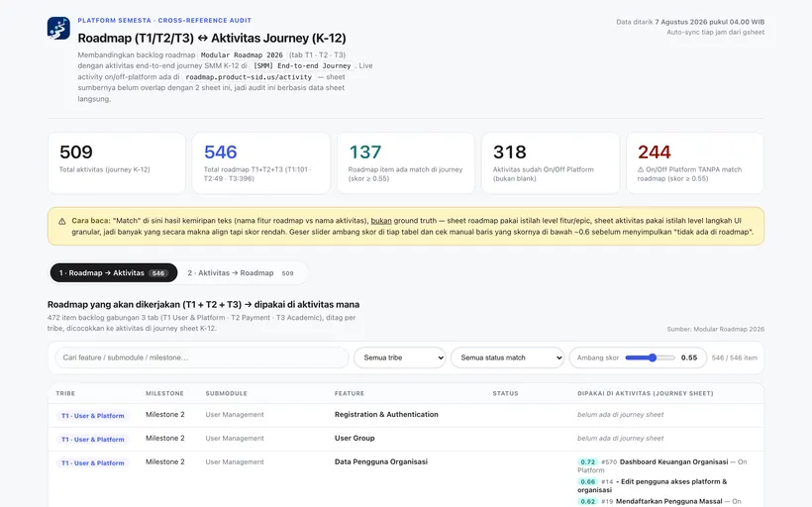Click the 'PLATFORM SEMESTA · CROSS-REFERENCE AUDIT' breadcrumb text

[x=164, y=20]
